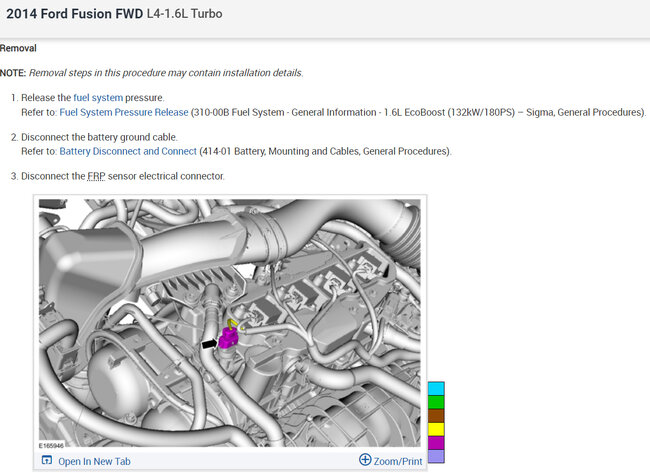Click the 'Open In New Tab' text

coord(94,461)
